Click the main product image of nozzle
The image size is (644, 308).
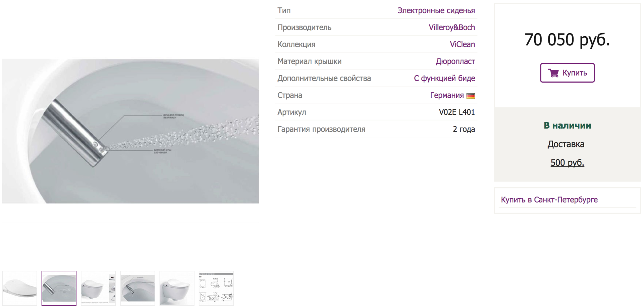tap(130, 131)
